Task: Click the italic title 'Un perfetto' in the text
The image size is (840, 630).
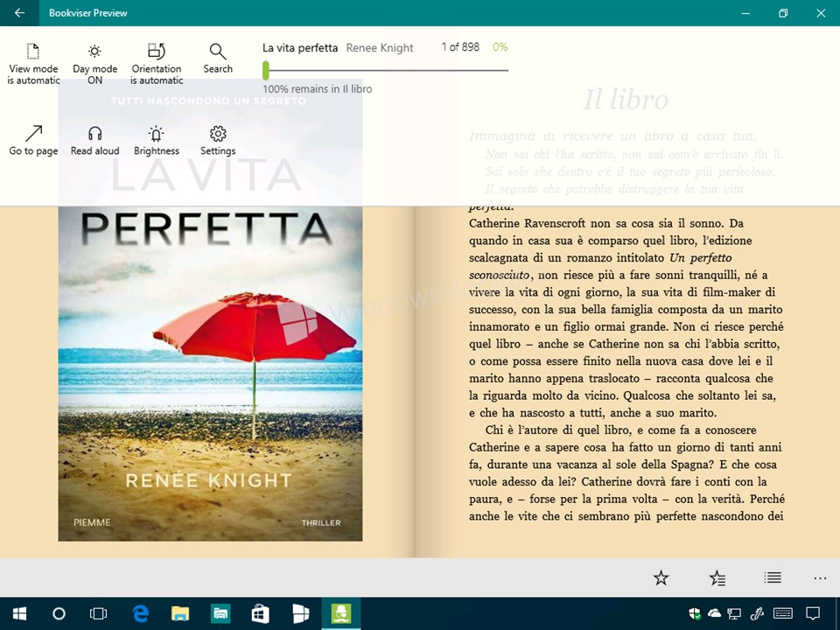Action: click(701, 257)
